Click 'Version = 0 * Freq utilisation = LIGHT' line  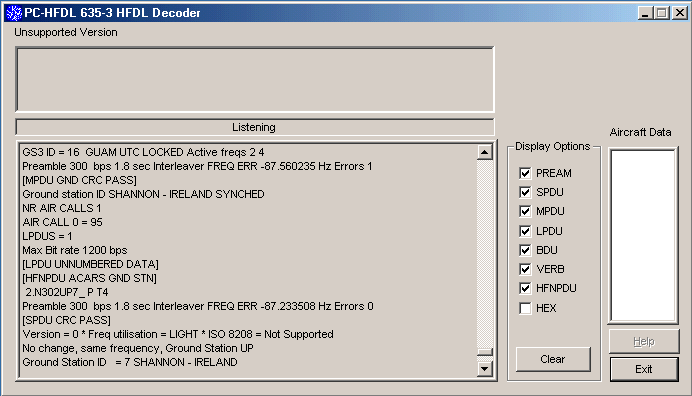click(178, 334)
